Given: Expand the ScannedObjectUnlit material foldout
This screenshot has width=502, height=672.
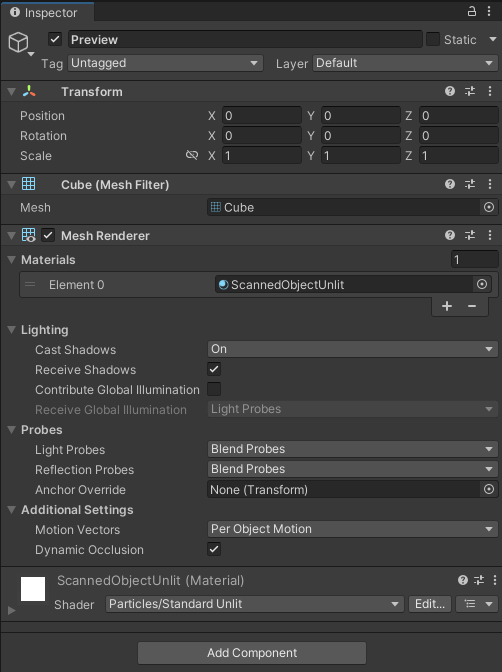Looking at the screenshot, I should click(12, 609).
